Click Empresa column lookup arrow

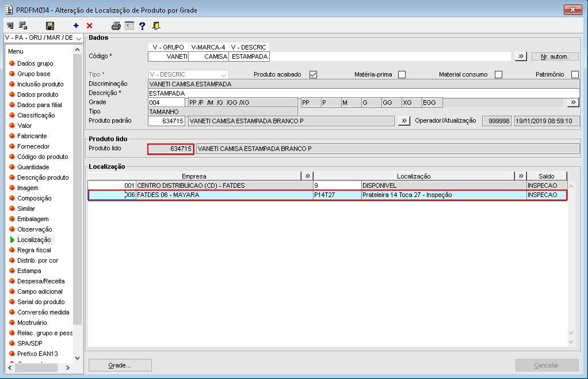307,176
